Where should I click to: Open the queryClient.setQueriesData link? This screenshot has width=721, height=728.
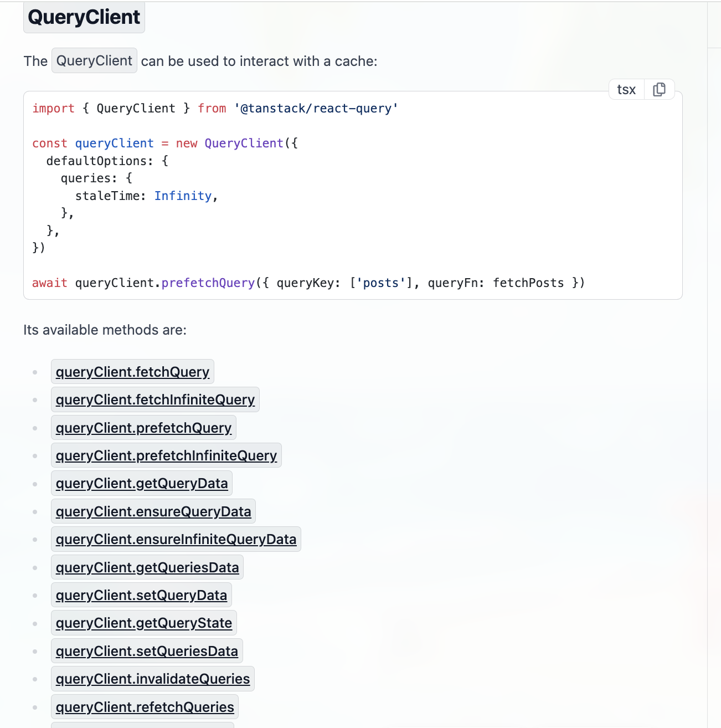[x=147, y=651]
